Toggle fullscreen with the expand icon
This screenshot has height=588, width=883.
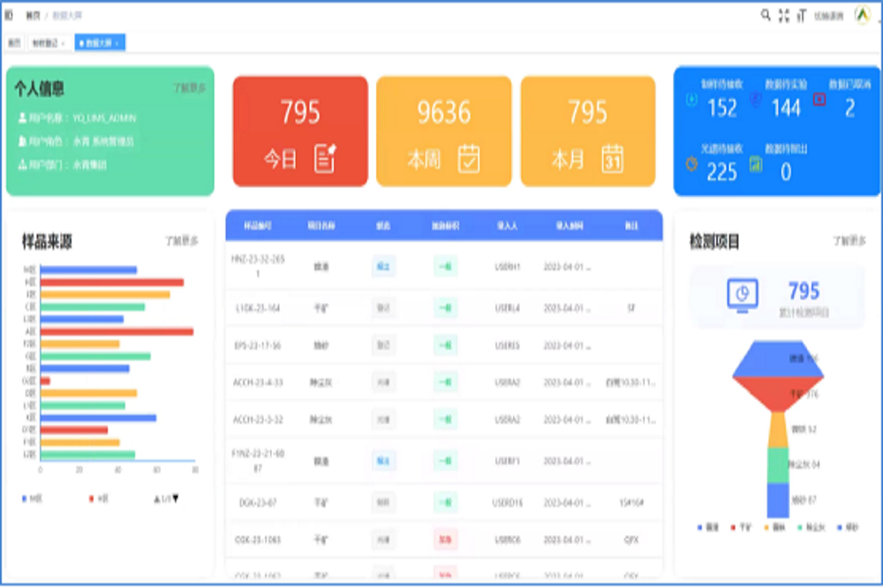(x=784, y=15)
